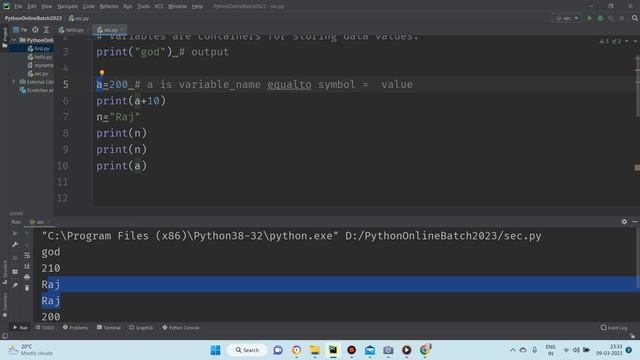Open the View menu
Screen dimensions: 640x360
[47, 7]
